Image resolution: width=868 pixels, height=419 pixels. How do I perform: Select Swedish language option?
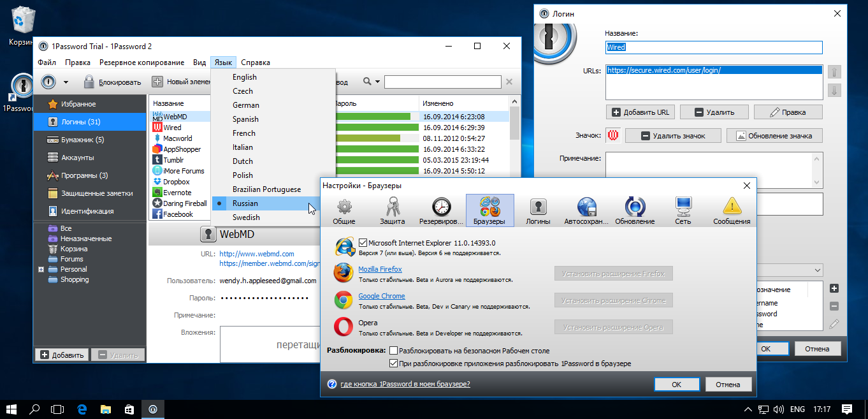click(273, 217)
